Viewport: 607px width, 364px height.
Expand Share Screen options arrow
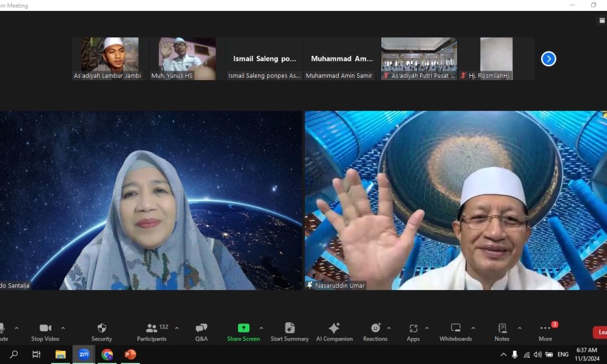[261, 328]
